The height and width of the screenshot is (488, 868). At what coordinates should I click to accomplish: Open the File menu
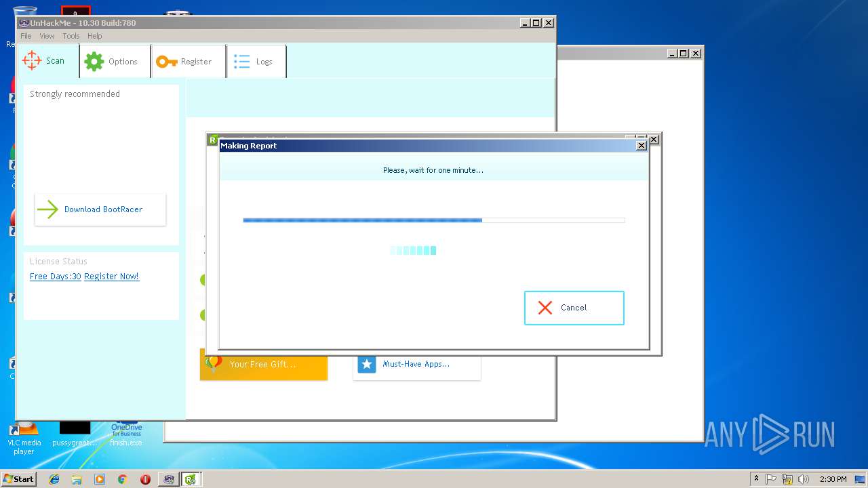coord(26,36)
